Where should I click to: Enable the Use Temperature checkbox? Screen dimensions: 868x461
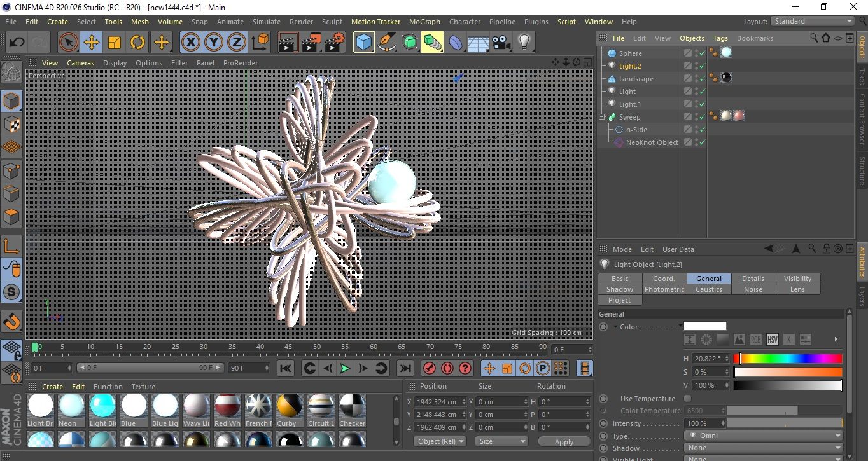[687, 399]
